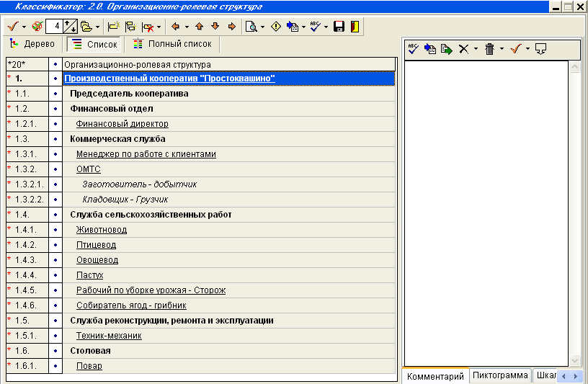Switch to the Дерево view tab

pos(32,44)
